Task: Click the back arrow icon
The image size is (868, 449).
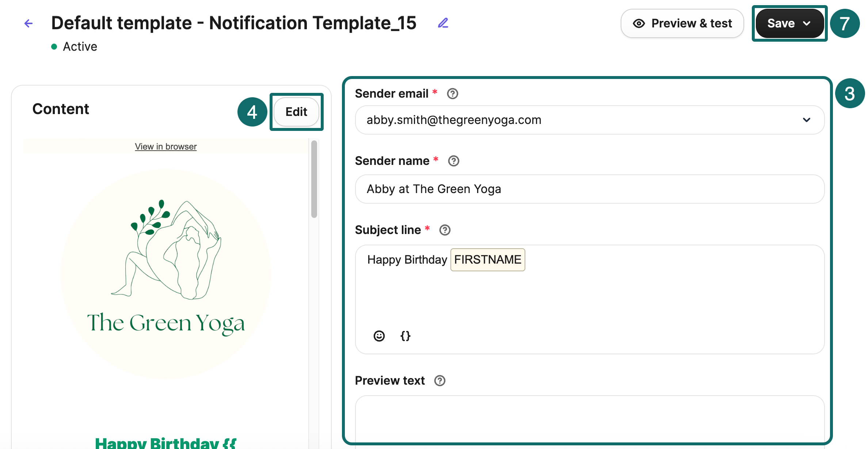Action: (28, 23)
